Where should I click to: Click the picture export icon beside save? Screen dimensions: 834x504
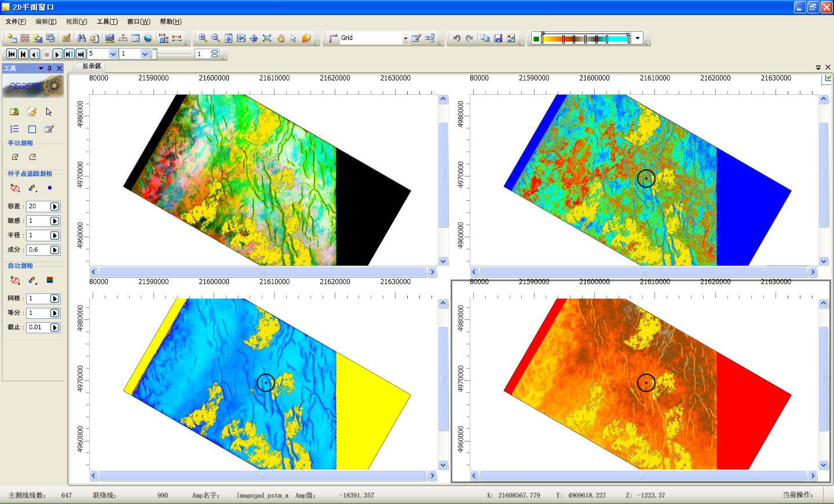coord(511,38)
